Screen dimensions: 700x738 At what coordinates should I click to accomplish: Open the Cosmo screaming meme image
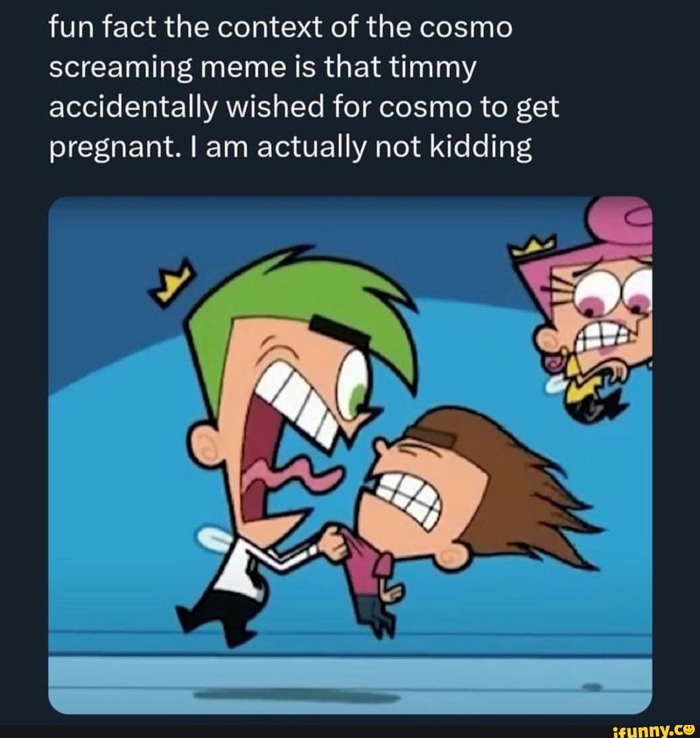350,454
